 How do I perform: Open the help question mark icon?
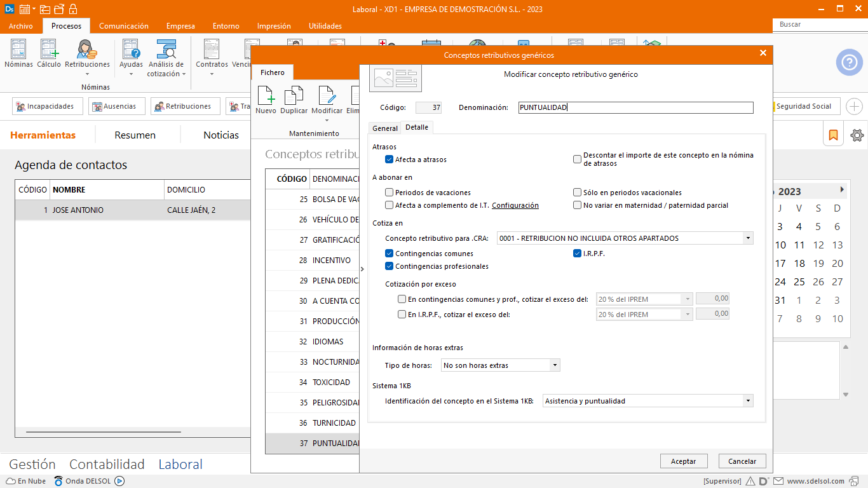coord(849,62)
